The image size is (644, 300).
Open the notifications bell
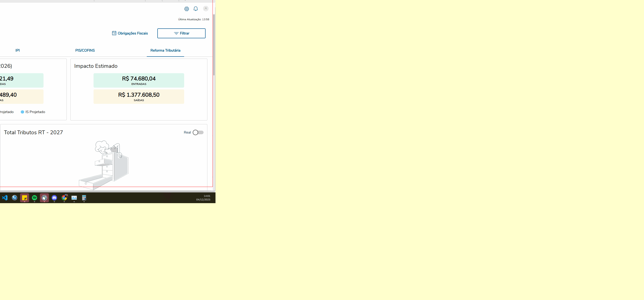[195, 9]
